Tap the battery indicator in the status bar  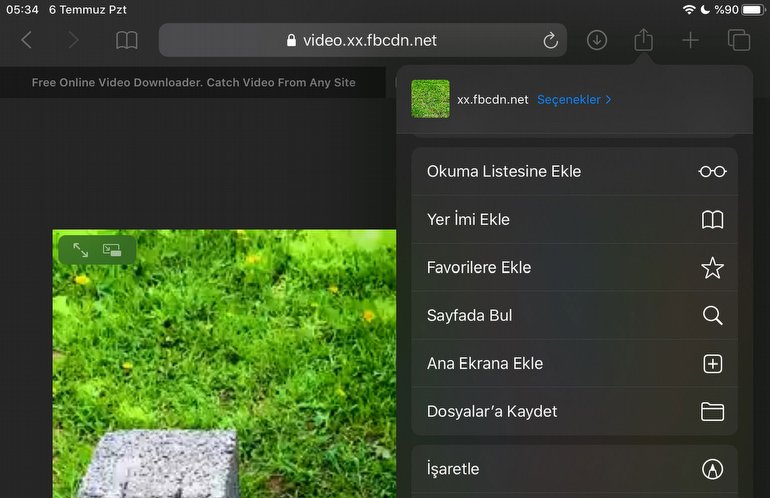point(752,9)
